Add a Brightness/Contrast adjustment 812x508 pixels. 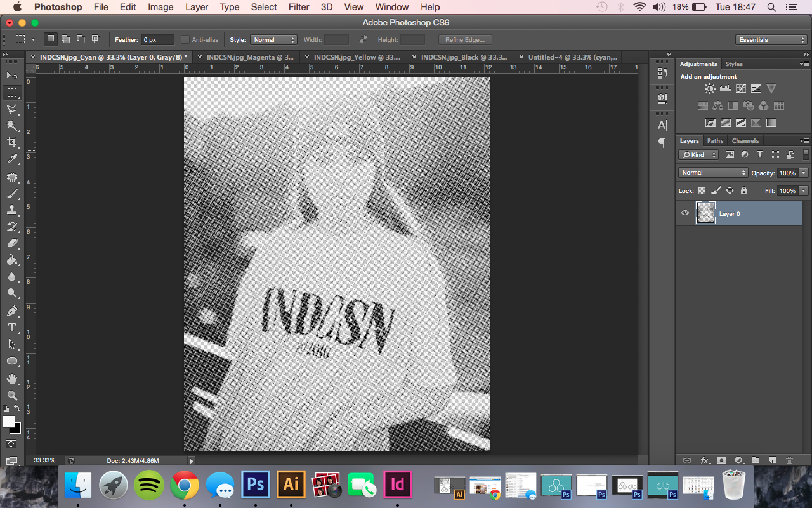[710, 89]
